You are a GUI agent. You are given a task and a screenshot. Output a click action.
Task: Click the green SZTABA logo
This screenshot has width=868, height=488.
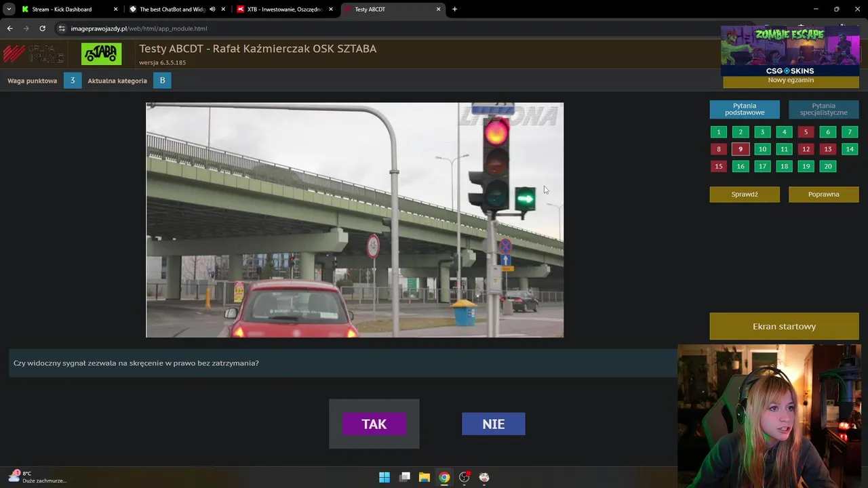click(101, 54)
